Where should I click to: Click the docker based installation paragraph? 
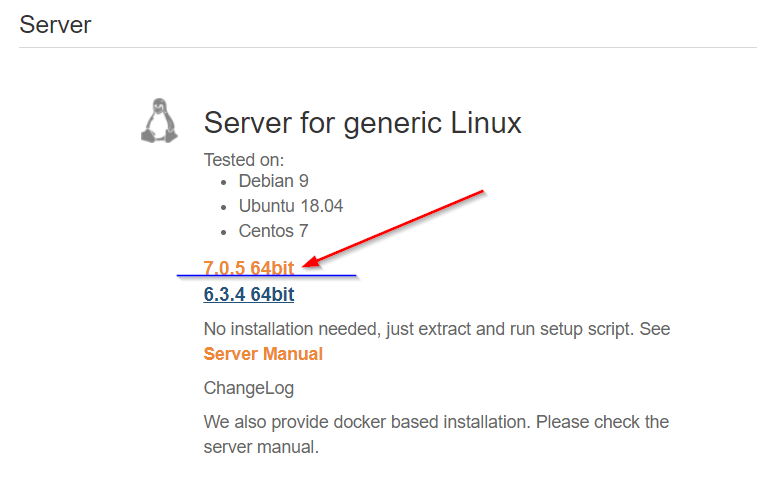click(436, 422)
